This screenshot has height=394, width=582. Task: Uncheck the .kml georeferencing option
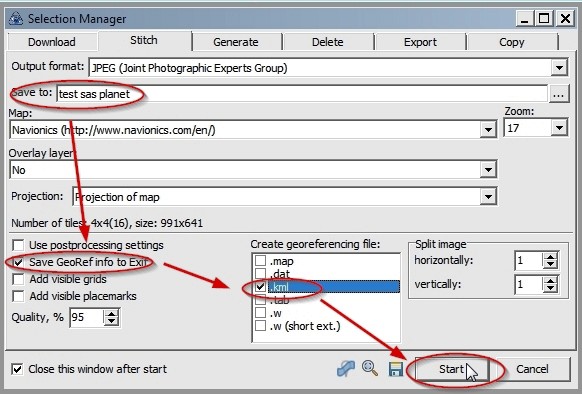[x=261, y=287]
